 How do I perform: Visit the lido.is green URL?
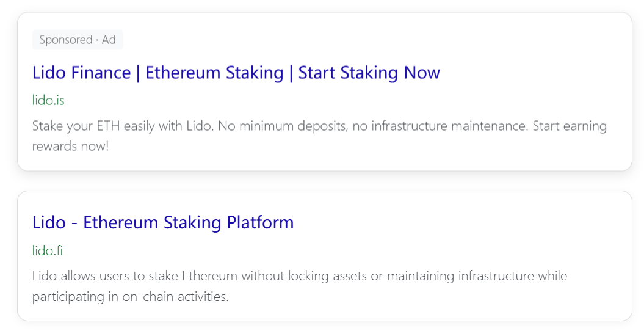point(48,100)
